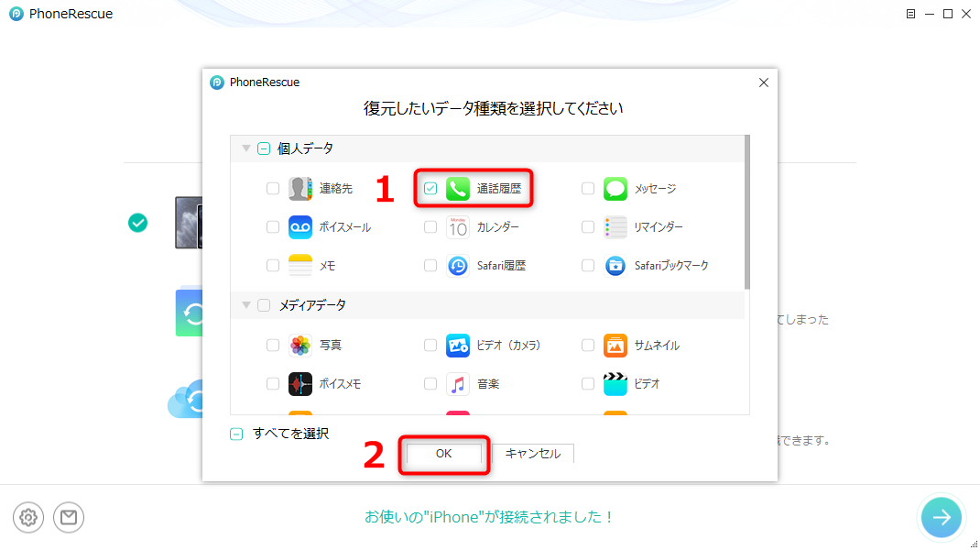
Task: Collapse the メディアデータ section arrow
Action: pos(246,305)
